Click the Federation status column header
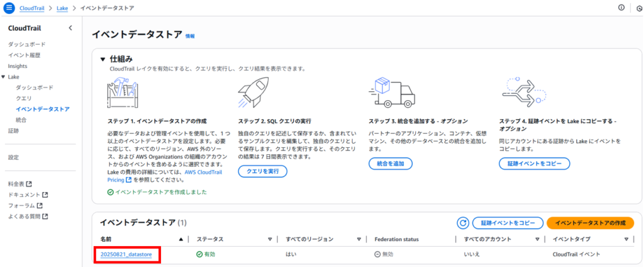The image size is (644, 267). [x=396, y=239]
